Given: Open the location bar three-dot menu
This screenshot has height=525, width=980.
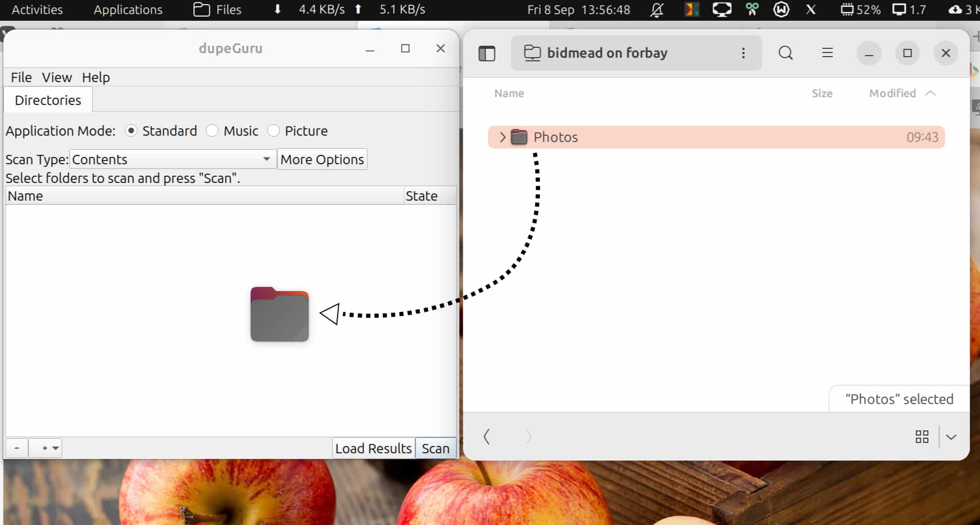Looking at the screenshot, I should point(743,53).
